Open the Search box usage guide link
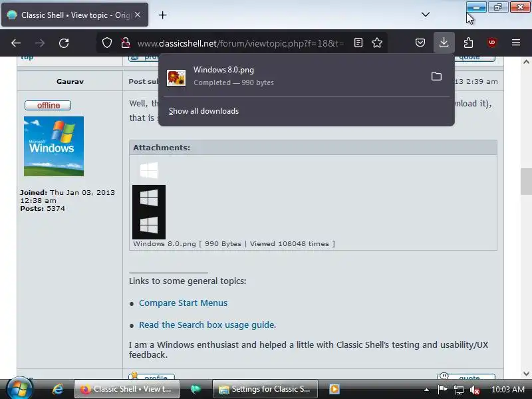Screen dimensions: 532x399 coord(207,325)
